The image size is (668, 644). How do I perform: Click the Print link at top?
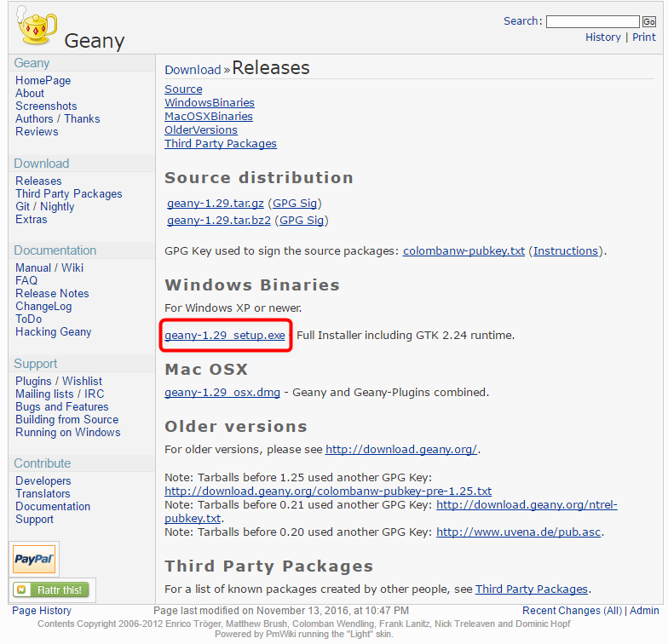[x=644, y=37]
